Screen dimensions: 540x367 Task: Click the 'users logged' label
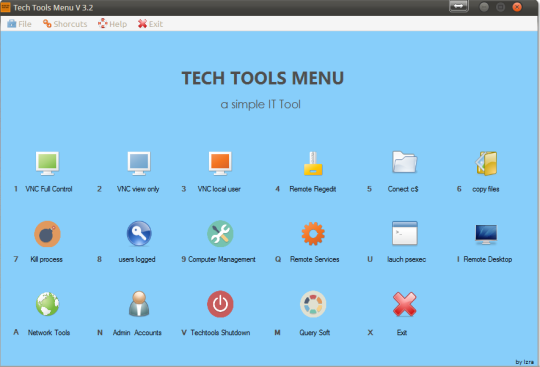pyautogui.click(x=137, y=259)
